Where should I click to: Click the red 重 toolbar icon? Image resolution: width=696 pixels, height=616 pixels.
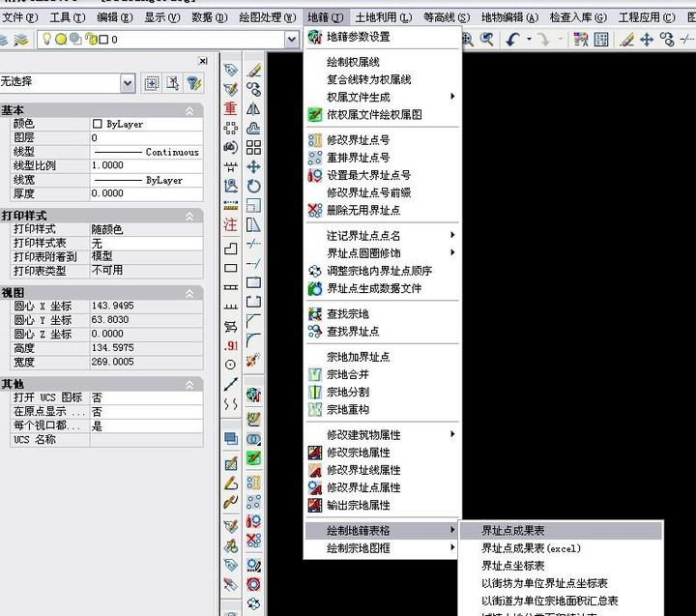pyautogui.click(x=230, y=109)
